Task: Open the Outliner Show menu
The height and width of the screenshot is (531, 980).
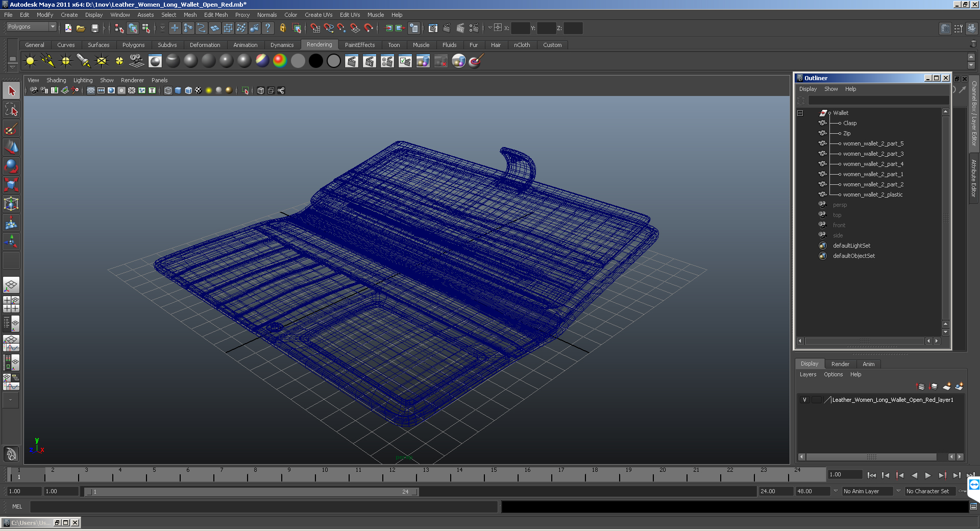Action: pyautogui.click(x=831, y=89)
